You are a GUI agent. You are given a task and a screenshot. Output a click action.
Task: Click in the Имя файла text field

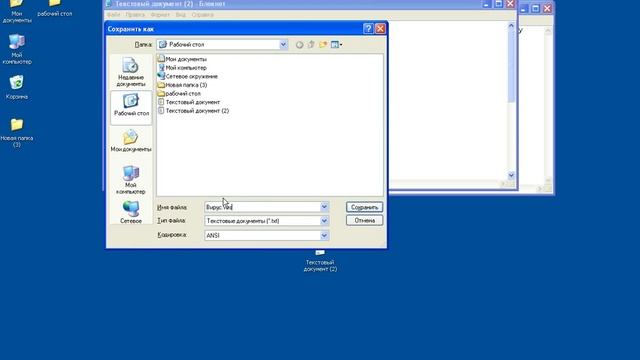coord(262,207)
